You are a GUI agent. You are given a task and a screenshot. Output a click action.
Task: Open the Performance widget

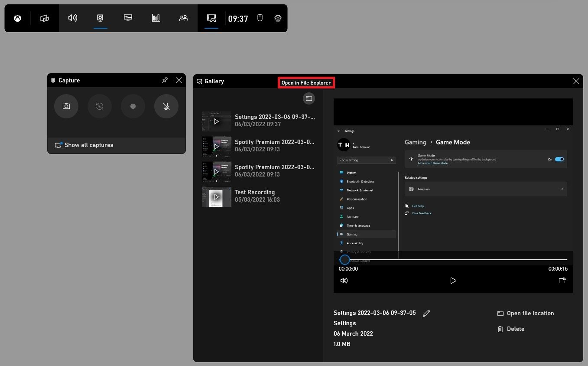tap(128, 18)
